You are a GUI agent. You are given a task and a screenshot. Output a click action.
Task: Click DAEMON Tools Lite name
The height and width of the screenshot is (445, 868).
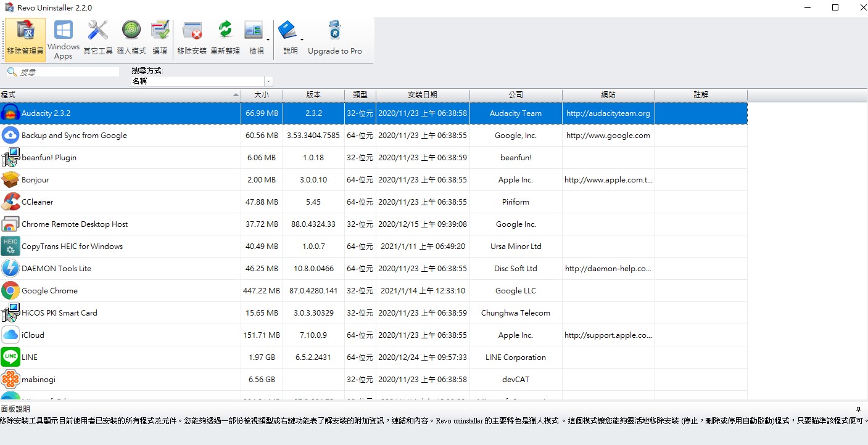[56, 269]
